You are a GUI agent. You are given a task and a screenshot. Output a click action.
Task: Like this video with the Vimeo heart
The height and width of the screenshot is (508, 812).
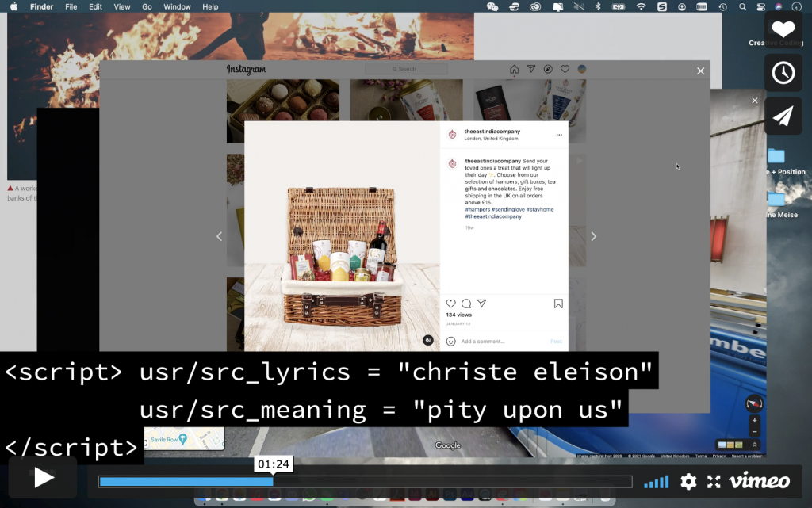coord(783,29)
